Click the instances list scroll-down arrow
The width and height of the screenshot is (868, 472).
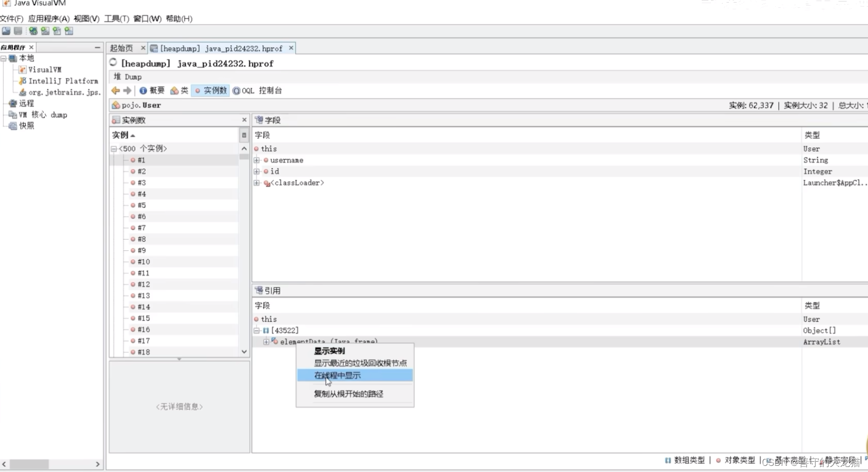tap(244, 352)
